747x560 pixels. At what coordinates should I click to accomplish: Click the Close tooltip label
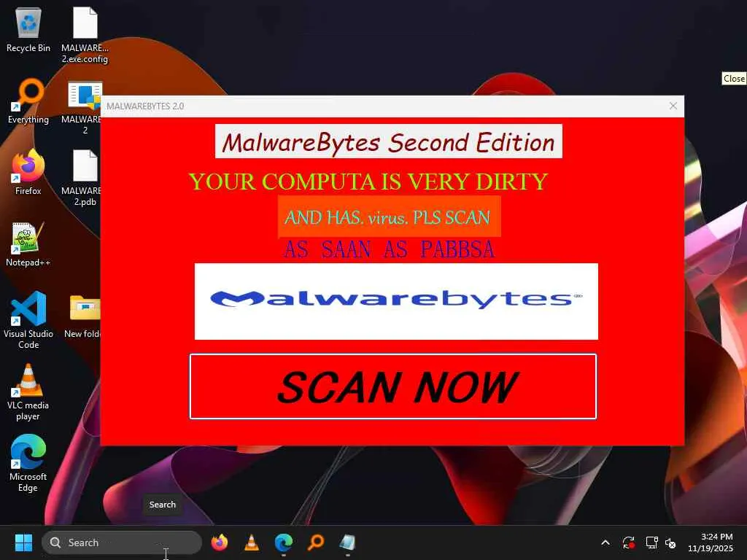(x=734, y=79)
